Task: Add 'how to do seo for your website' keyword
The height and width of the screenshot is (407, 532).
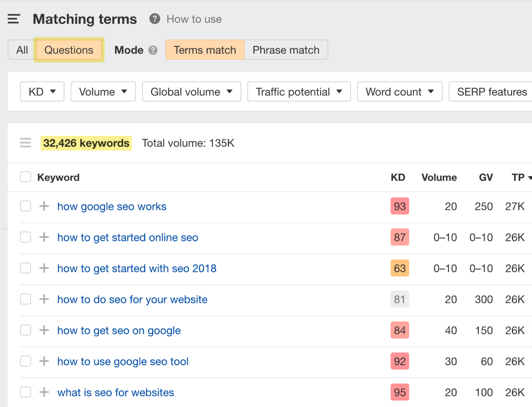Action: 43,299
